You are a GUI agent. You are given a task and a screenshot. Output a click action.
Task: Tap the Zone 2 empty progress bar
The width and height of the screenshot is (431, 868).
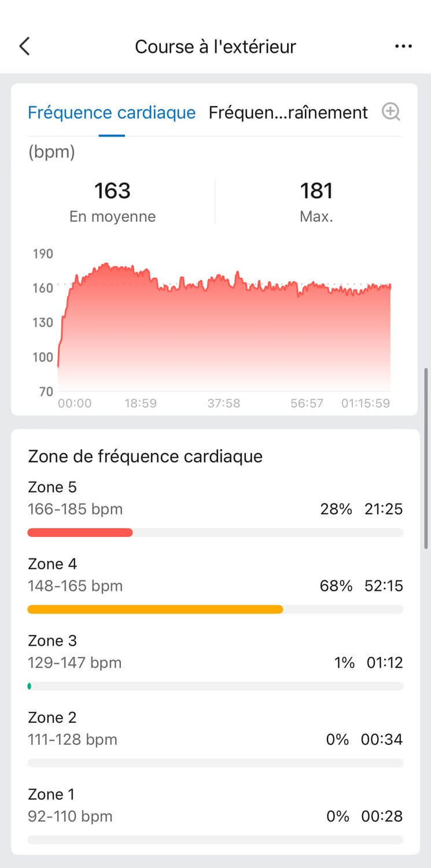(x=215, y=763)
